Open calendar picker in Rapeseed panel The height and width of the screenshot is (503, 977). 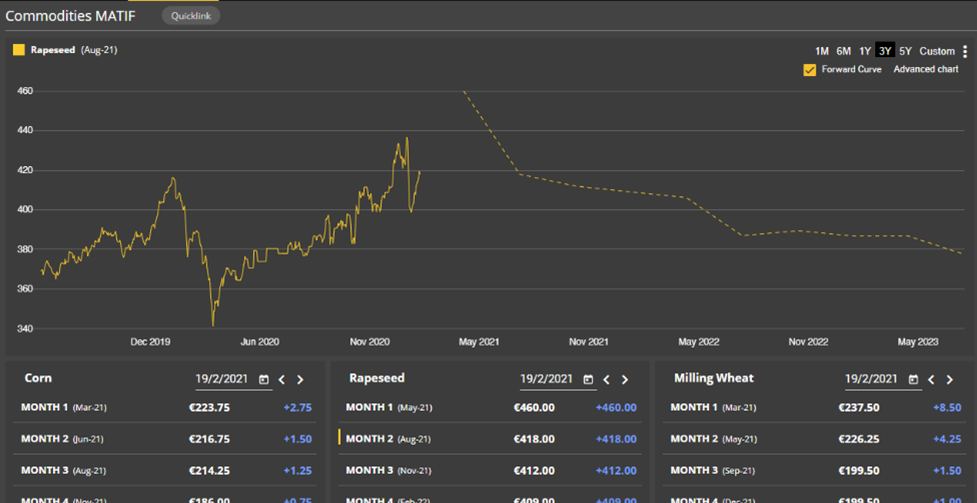point(588,379)
